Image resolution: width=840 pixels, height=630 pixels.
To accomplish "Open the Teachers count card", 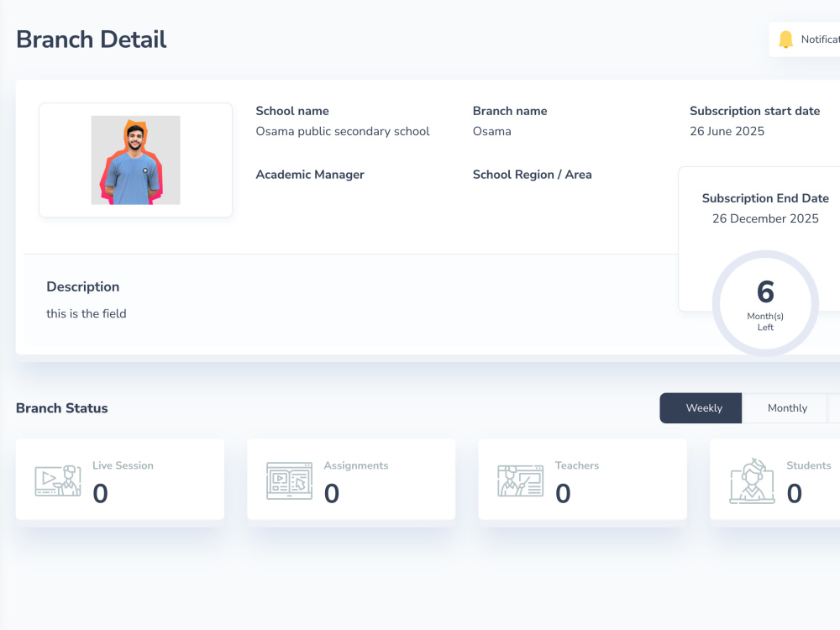I will tap(583, 480).
